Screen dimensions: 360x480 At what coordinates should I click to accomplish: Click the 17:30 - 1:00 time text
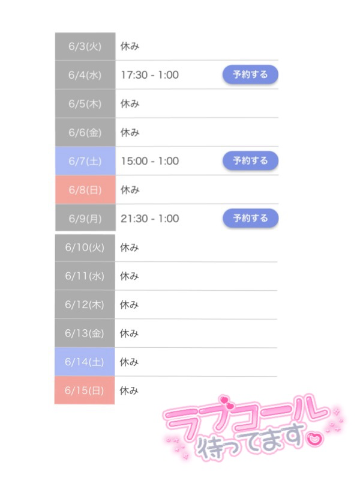[150, 75]
